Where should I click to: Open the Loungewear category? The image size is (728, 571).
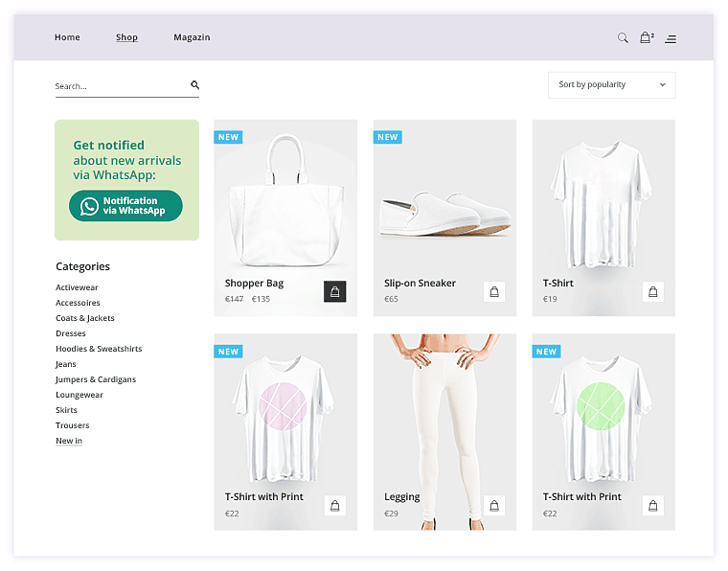80,395
